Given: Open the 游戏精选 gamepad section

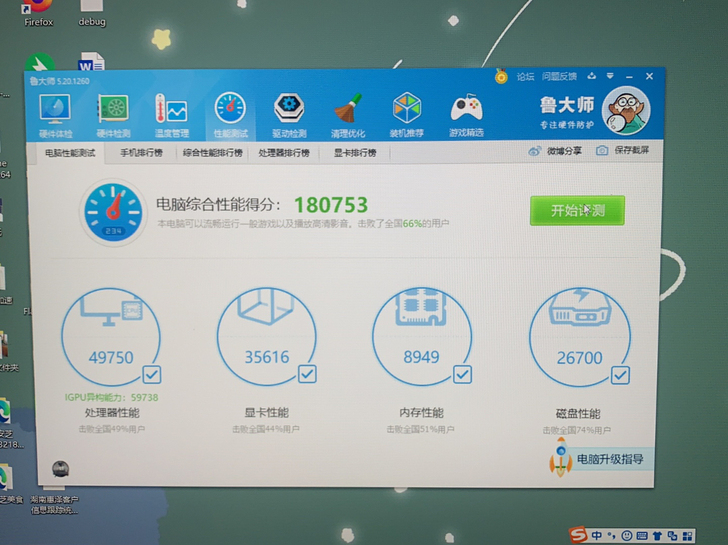Looking at the screenshot, I should pyautogui.click(x=466, y=116).
